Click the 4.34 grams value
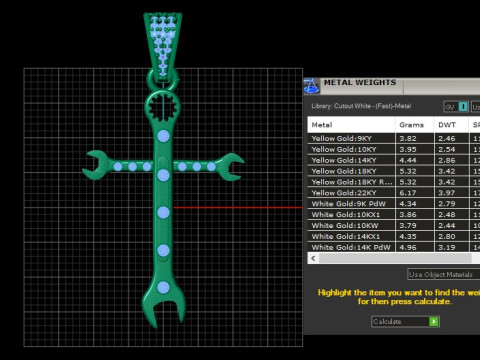The image size is (480, 360). click(408, 204)
